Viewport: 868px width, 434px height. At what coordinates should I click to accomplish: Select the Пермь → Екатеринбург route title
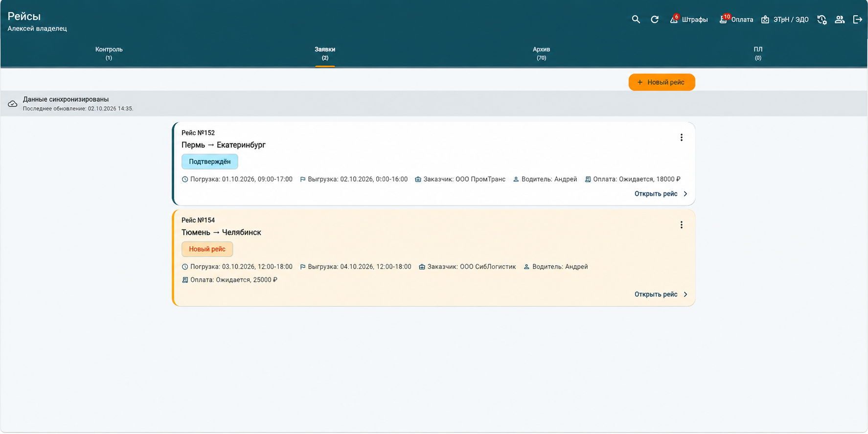tap(224, 145)
